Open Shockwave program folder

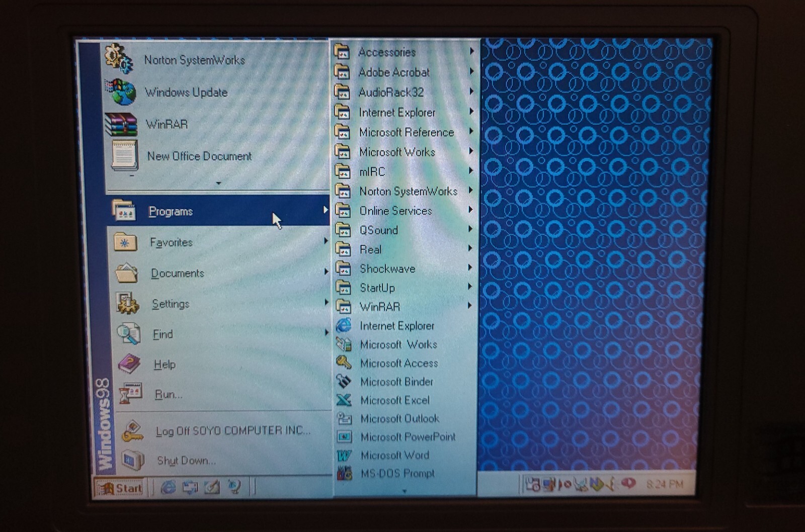[404, 269]
